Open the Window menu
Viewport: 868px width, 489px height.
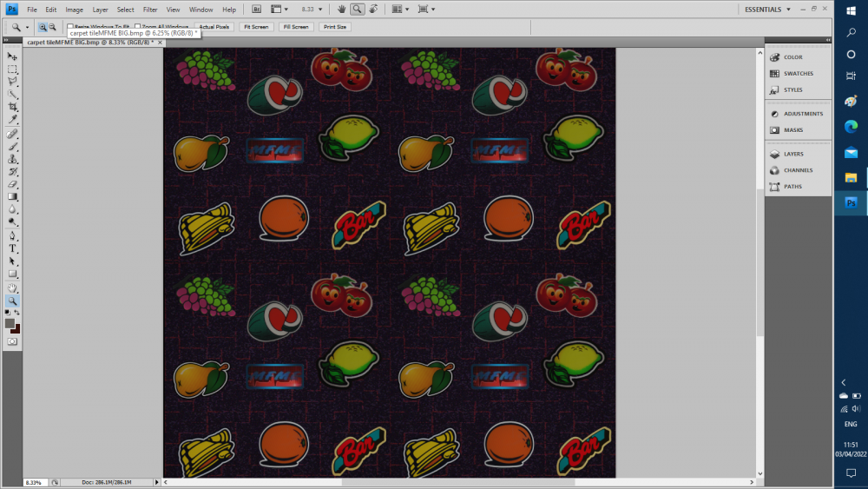tap(201, 10)
